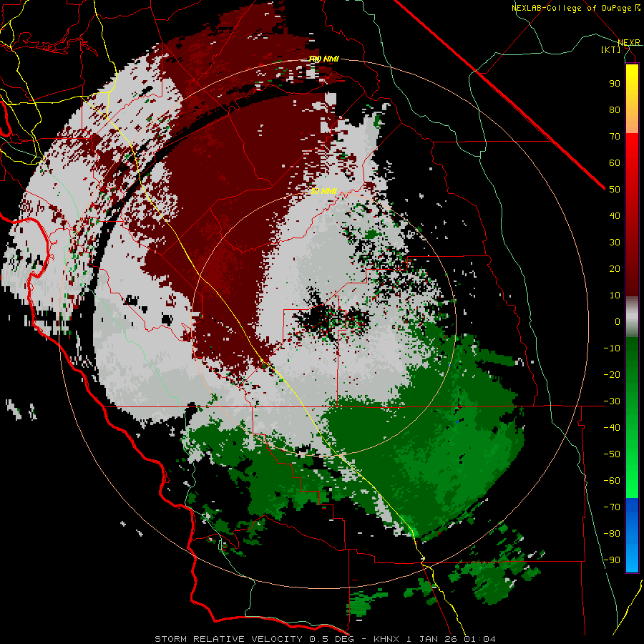Click the positive 70 scale value
Screen dimensions: 644x644
[x=615, y=137]
